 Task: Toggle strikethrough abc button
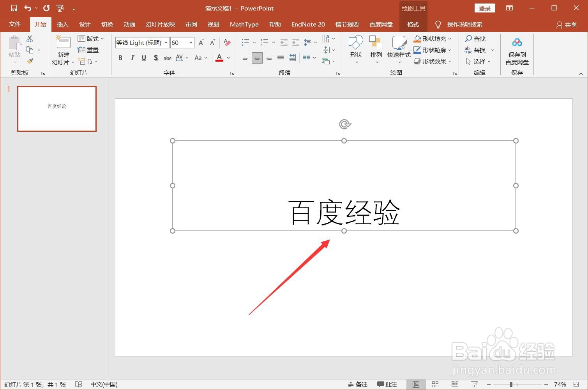tap(168, 58)
